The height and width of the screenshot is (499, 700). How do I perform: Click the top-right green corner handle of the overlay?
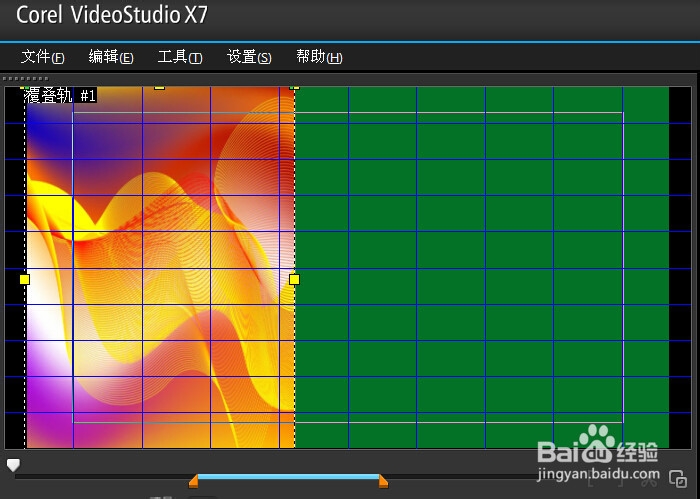[x=293, y=87]
